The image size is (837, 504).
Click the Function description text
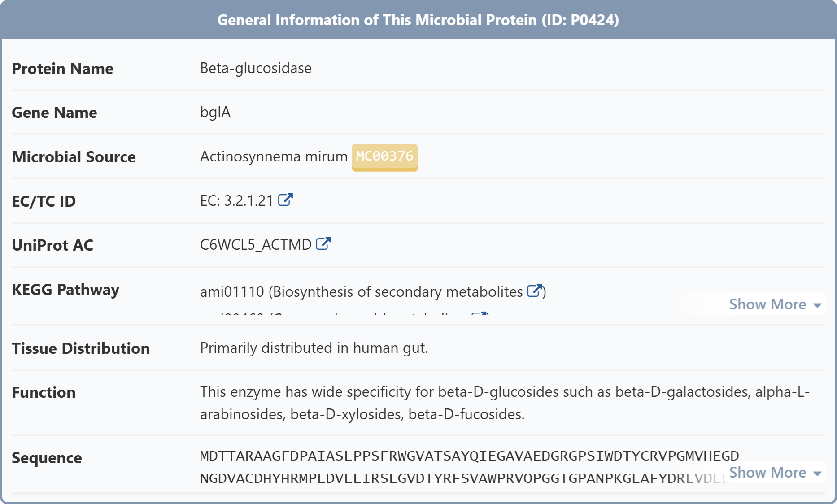(505, 403)
